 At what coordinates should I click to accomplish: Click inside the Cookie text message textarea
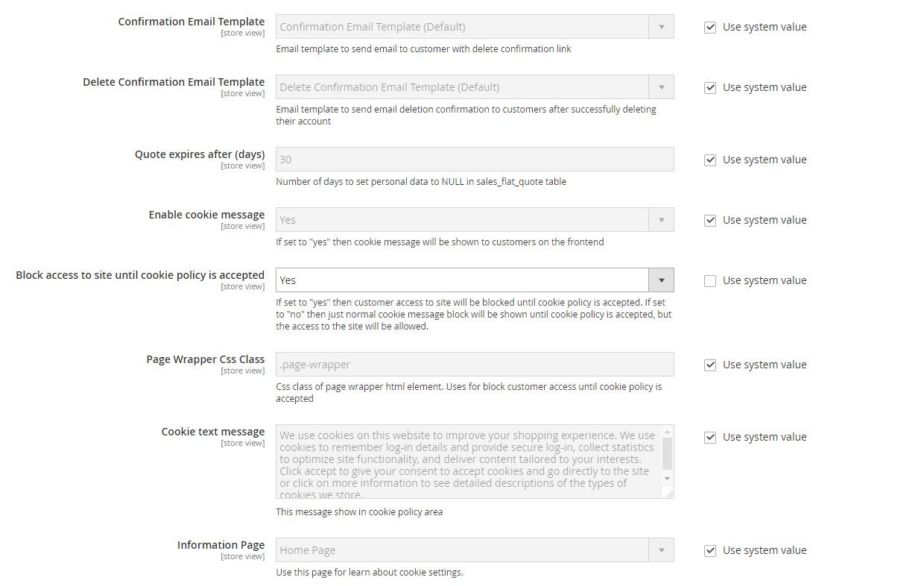pos(468,462)
